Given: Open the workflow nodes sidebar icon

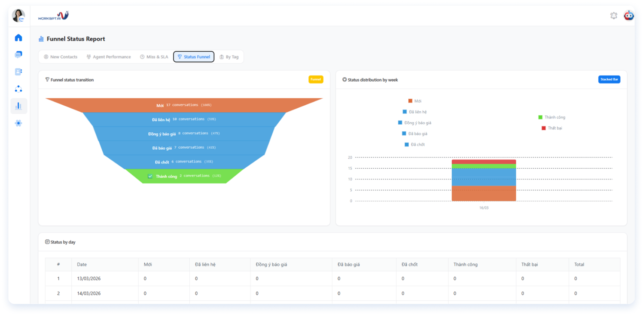Looking at the screenshot, I should [x=18, y=89].
